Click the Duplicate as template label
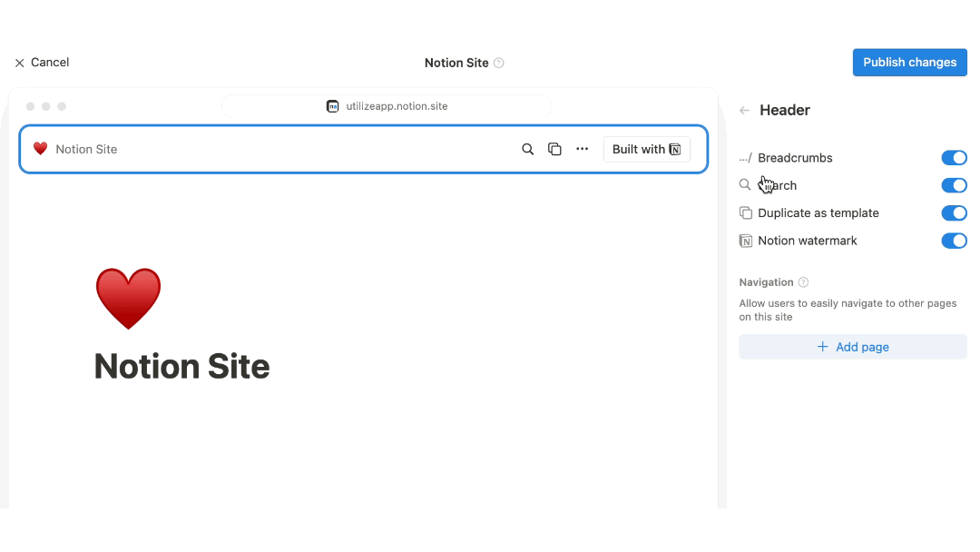The height and width of the screenshot is (552, 980). point(818,213)
